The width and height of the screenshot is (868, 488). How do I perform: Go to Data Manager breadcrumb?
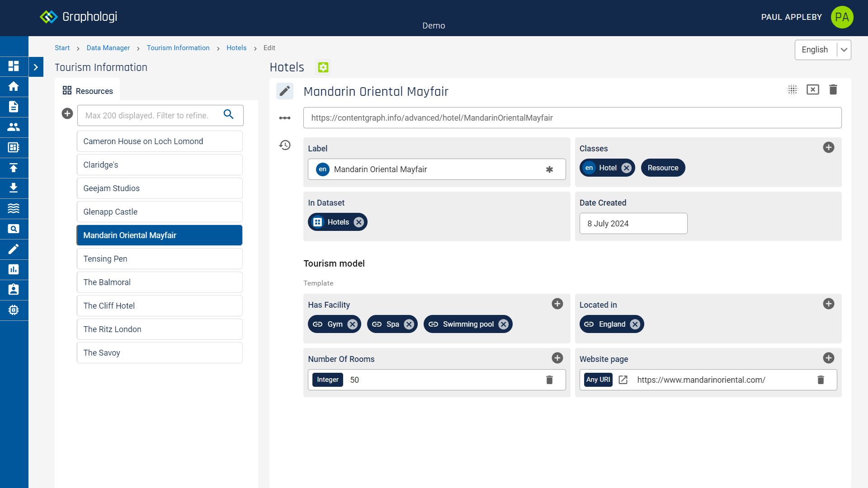point(108,48)
